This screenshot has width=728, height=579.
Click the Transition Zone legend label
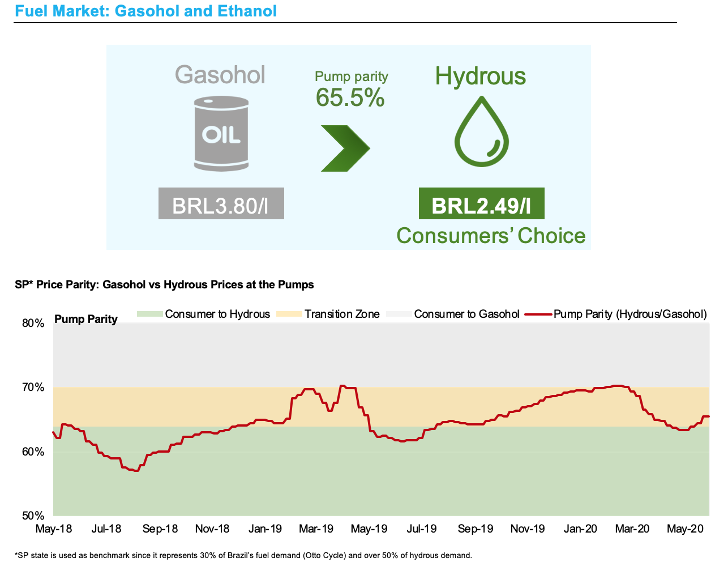coord(342,314)
